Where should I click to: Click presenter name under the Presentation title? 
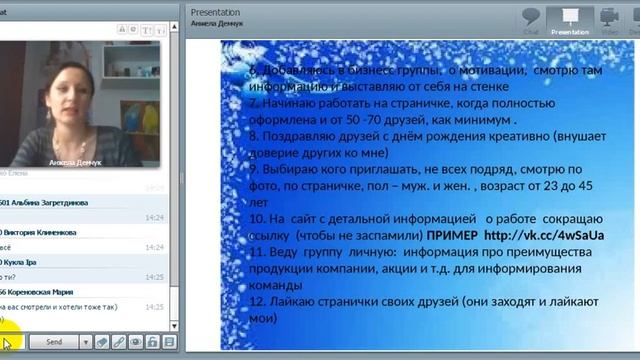tap(217, 24)
